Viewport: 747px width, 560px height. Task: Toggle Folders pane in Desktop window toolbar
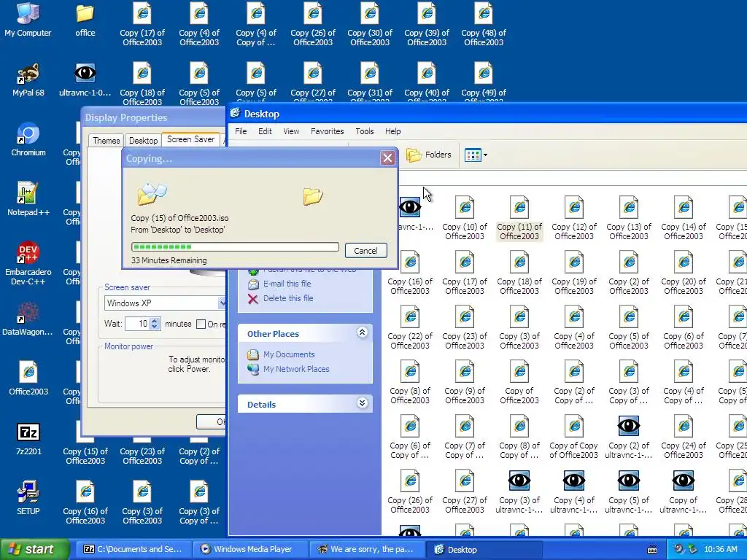tap(428, 155)
